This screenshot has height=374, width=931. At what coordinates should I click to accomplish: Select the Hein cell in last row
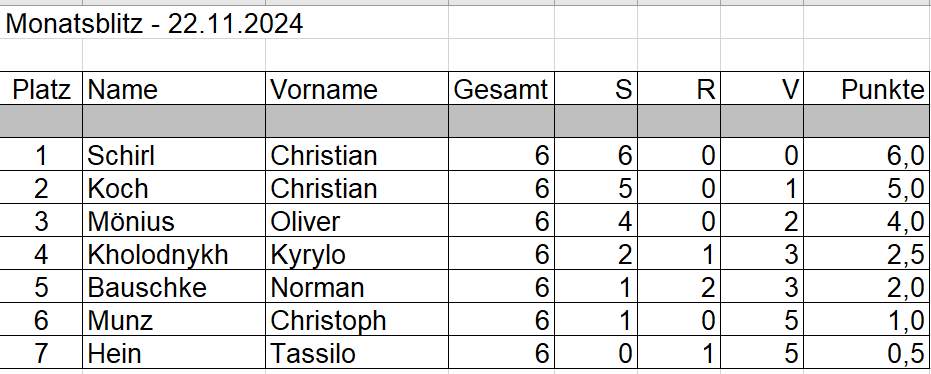coord(173,354)
